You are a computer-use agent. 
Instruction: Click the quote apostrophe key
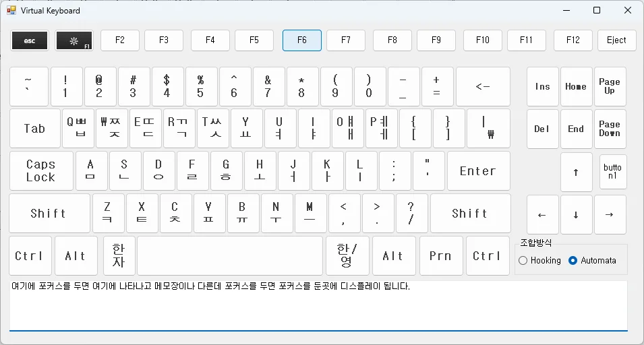pos(428,170)
